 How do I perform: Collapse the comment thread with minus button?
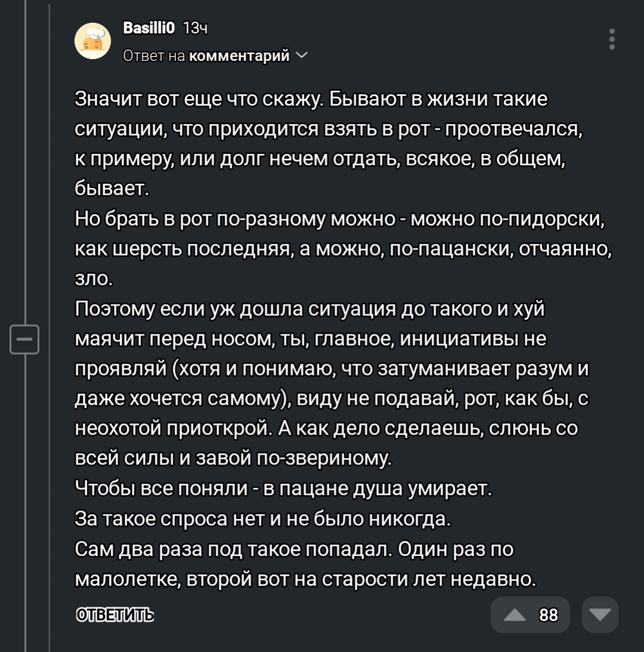(x=26, y=340)
